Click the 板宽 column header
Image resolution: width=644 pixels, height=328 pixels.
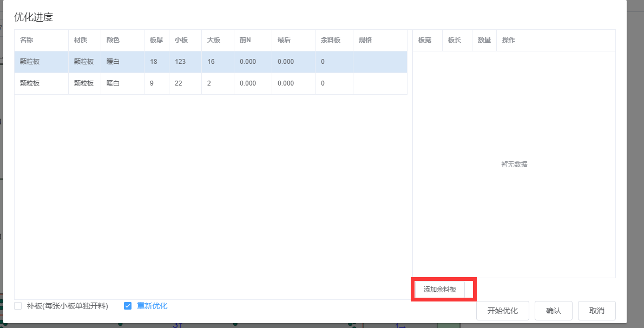pos(425,40)
